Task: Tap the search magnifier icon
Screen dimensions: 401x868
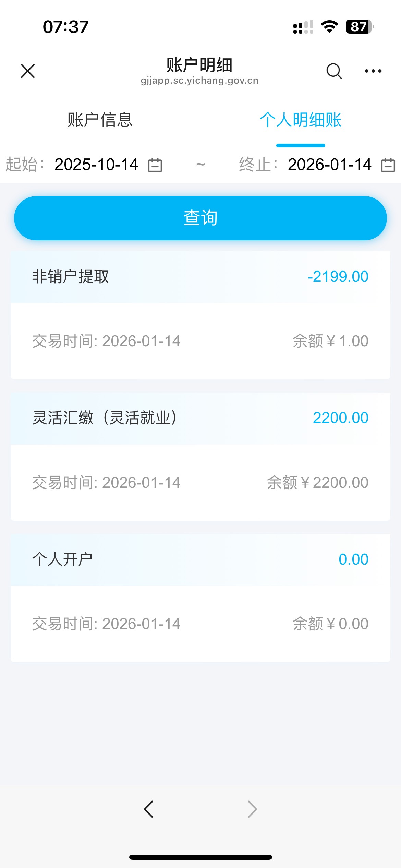Action: tap(334, 71)
